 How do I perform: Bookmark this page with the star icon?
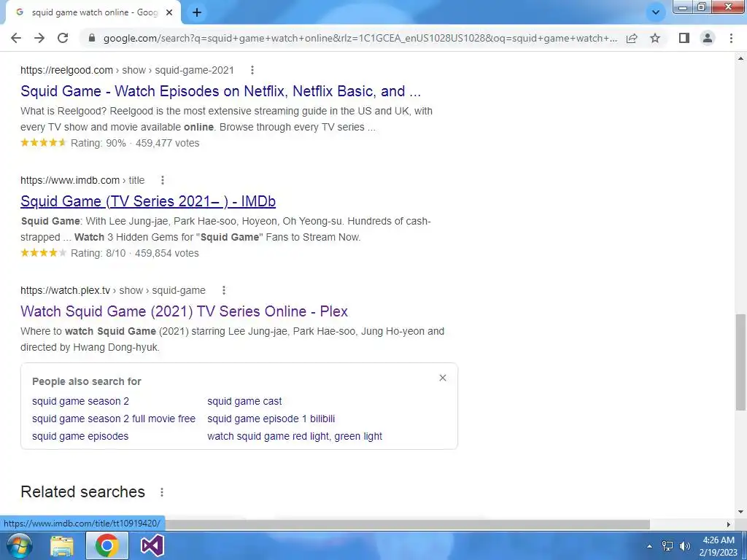tap(655, 38)
